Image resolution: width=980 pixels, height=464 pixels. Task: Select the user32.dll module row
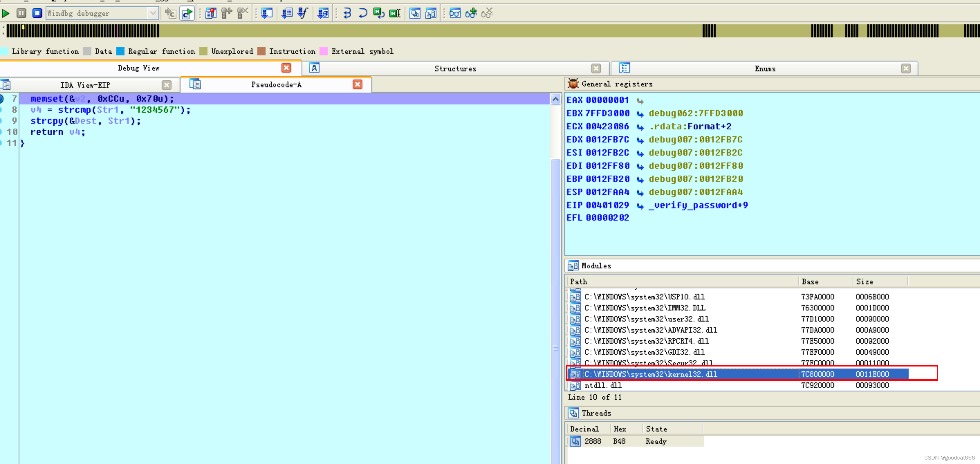738,319
